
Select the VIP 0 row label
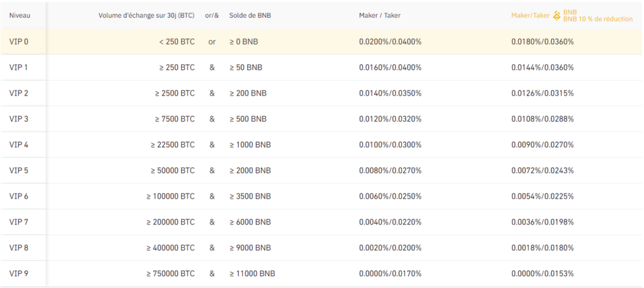pyautogui.click(x=19, y=42)
